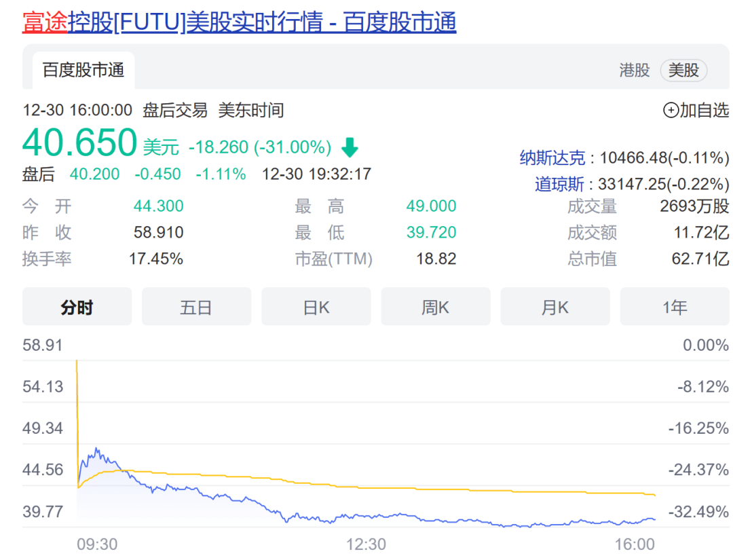This screenshot has width=733, height=560.
Task: Click the 40.650 current price
Action: 80,143
